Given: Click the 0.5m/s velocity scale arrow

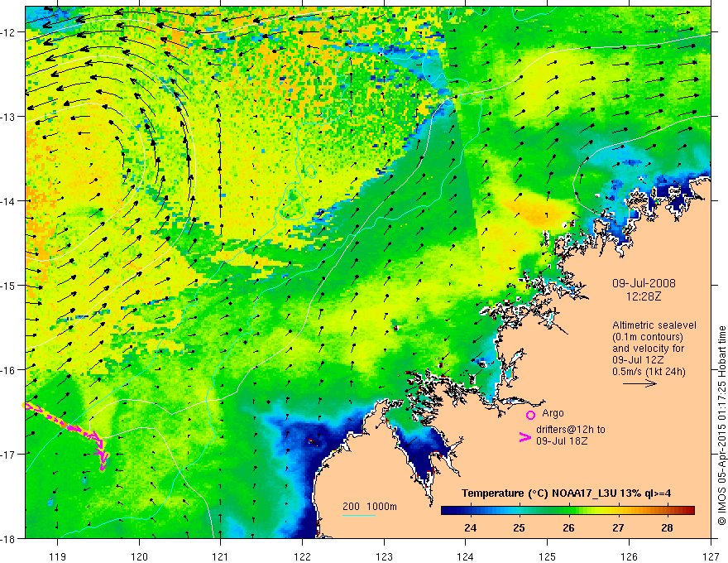Looking at the screenshot, I should [639, 383].
